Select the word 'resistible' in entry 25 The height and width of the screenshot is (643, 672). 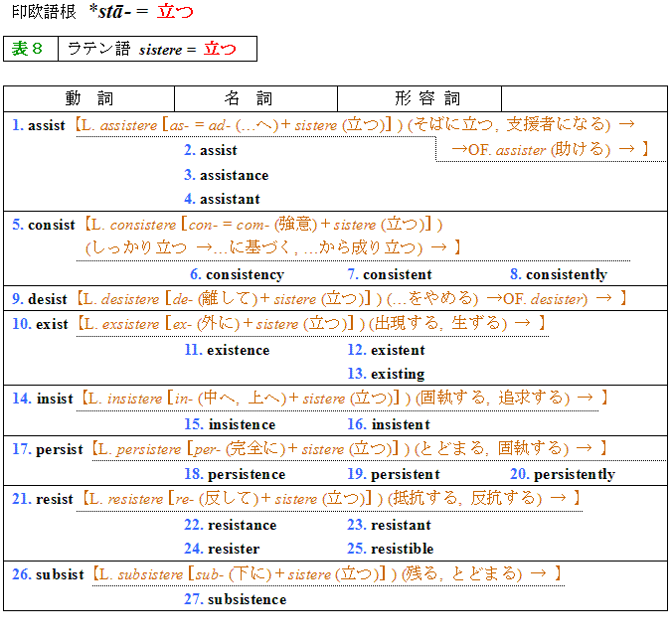coord(402,549)
